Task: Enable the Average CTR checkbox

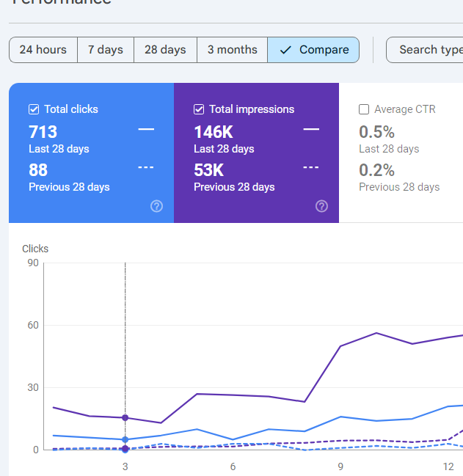Action: (364, 109)
